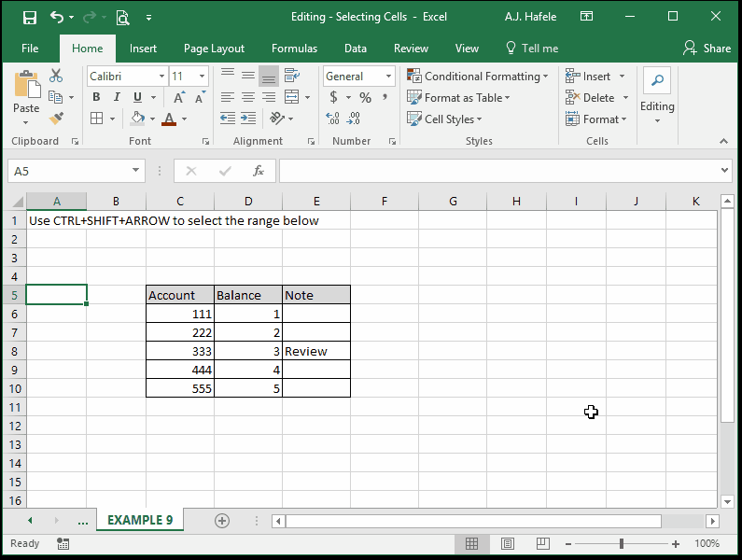Image resolution: width=742 pixels, height=560 pixels.
Task: Undo the last action
Action: click(x=56, y=18)
